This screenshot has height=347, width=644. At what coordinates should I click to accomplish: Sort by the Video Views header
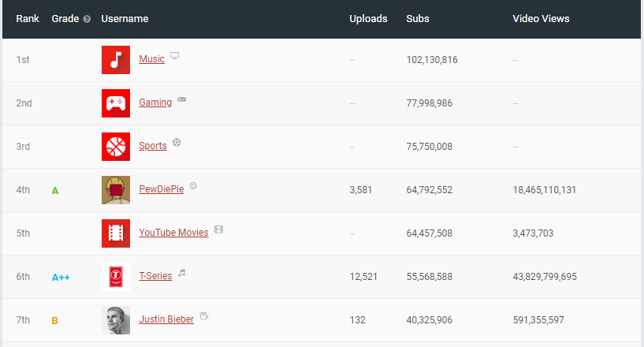coord(541,19)
